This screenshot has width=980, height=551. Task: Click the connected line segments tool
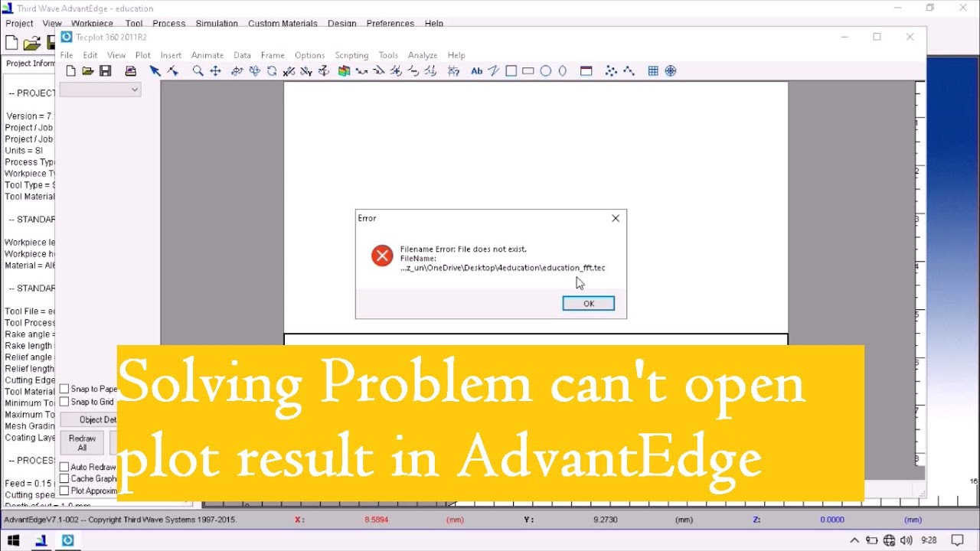tap(629, 71)
